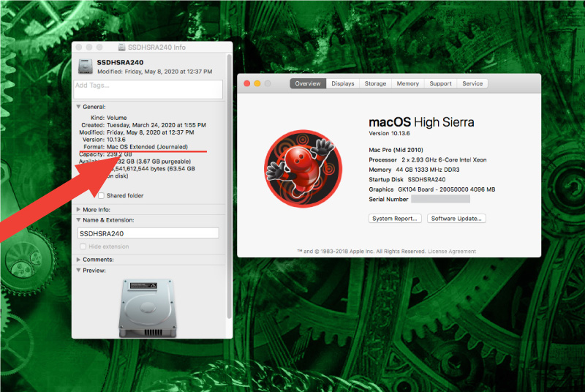Go to the Service tab
Image resolution: width=585 pixels, height=392 pixels.
point(472,83)
